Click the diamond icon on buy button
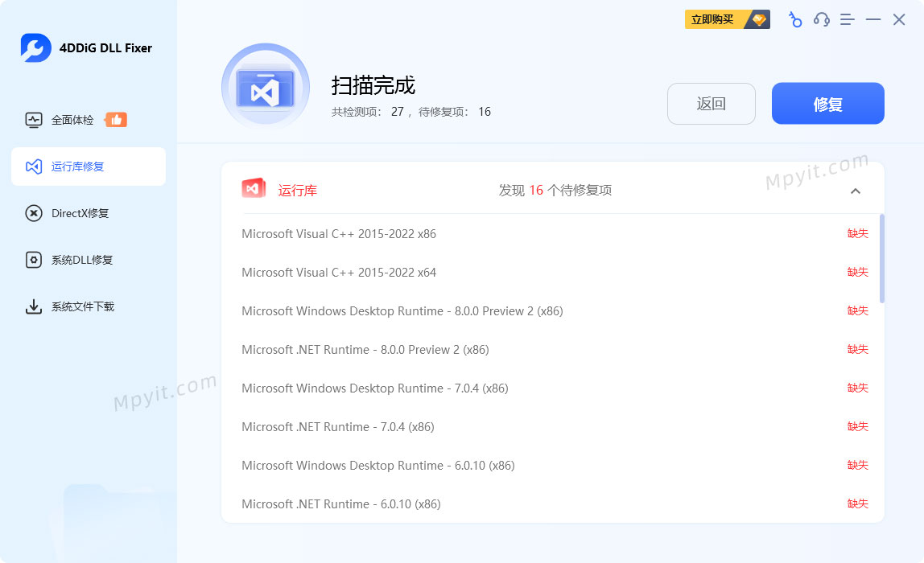Viewport: 924px width, 563px height. click(x=758, y=19)
